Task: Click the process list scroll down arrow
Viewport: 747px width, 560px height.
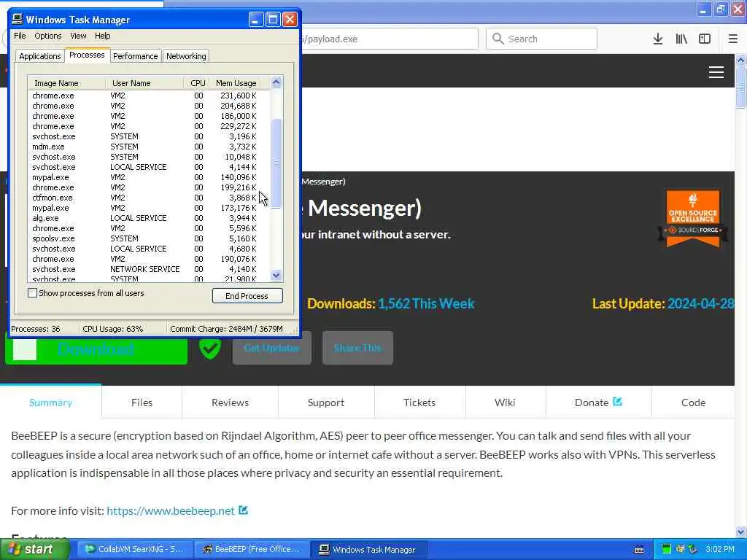Action: (x=276, y=275)
